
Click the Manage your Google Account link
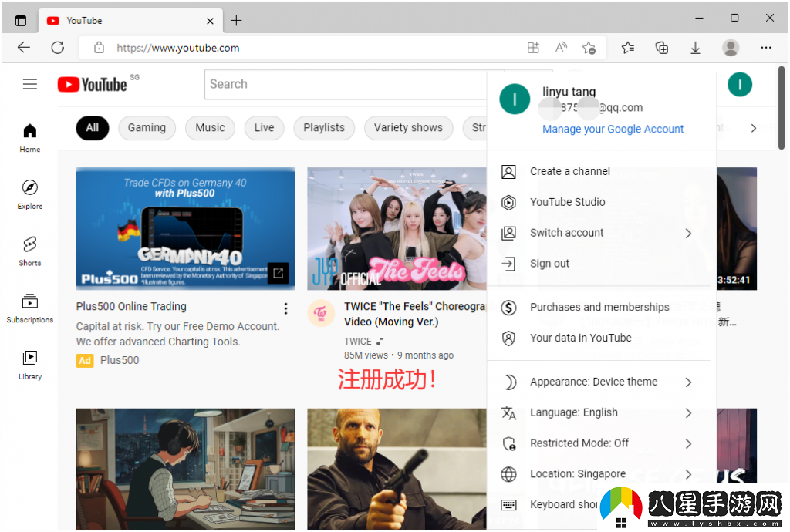(x=613, y=129)
